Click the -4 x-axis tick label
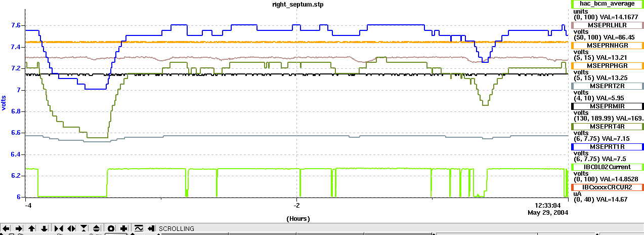644x235 pixels. [29, 205]
